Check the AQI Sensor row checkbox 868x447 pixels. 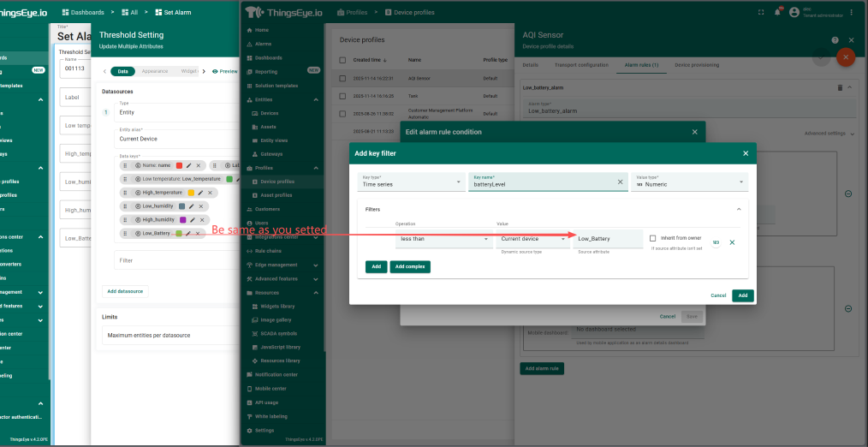coord(342,78)
